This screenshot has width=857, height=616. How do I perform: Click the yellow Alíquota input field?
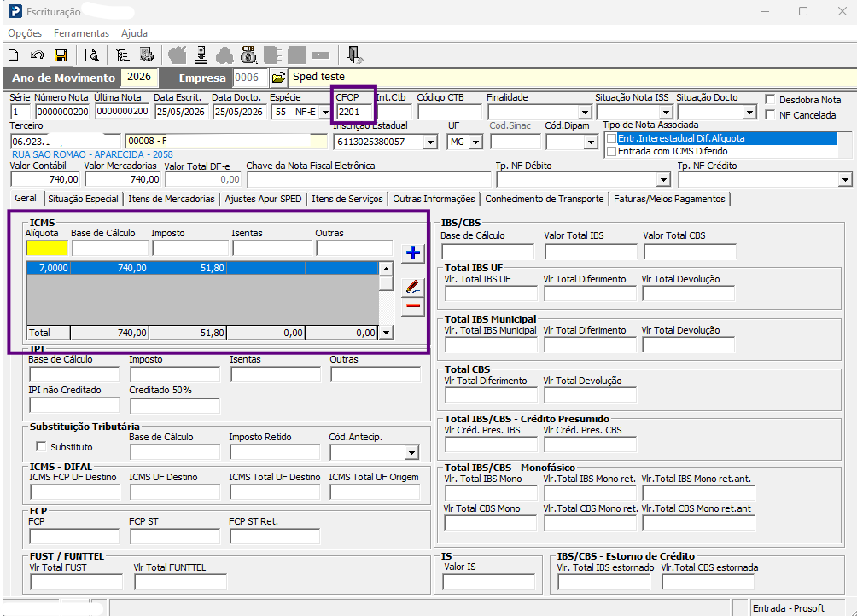point(47,248)
